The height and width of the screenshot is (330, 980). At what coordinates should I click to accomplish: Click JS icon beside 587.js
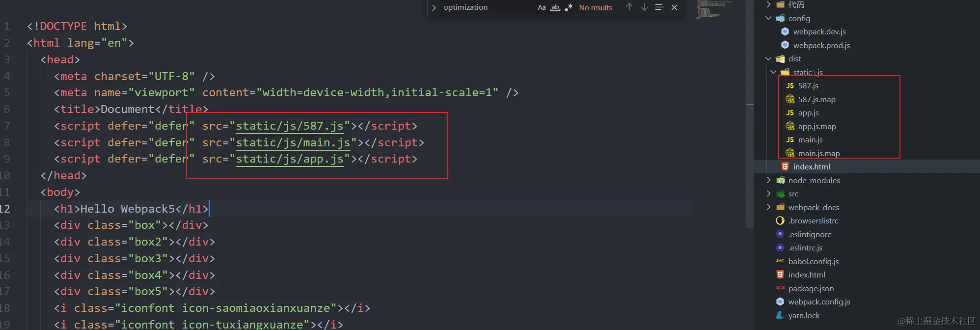790,85
